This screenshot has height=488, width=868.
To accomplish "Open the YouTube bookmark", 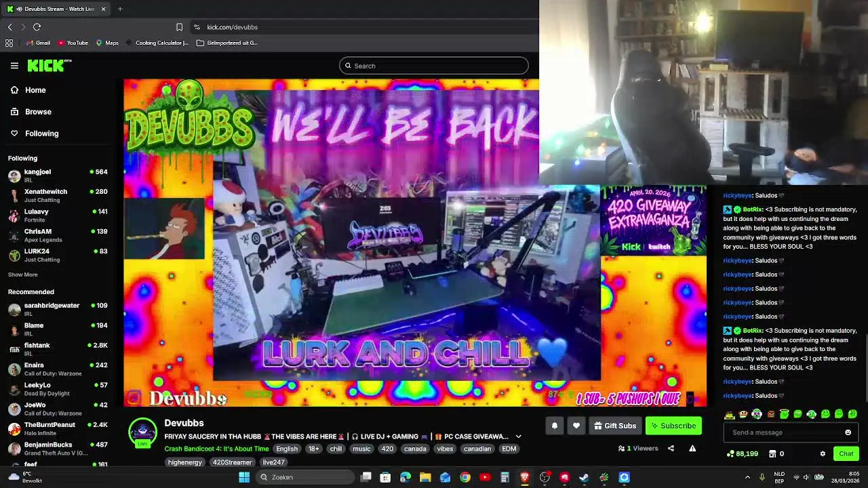I will click(x=73, y=43).
